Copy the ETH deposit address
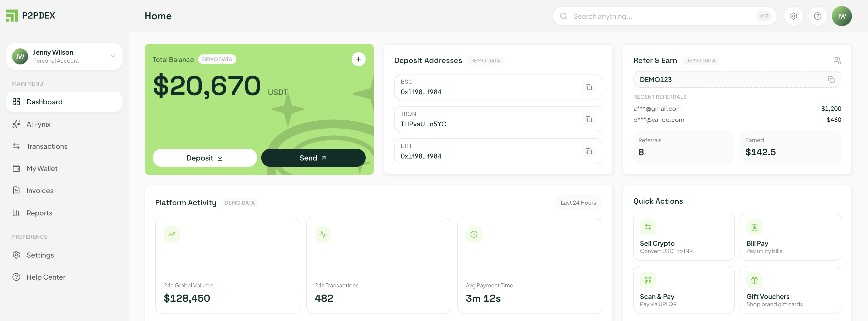The image size is (868, 321). pos(589,151)
